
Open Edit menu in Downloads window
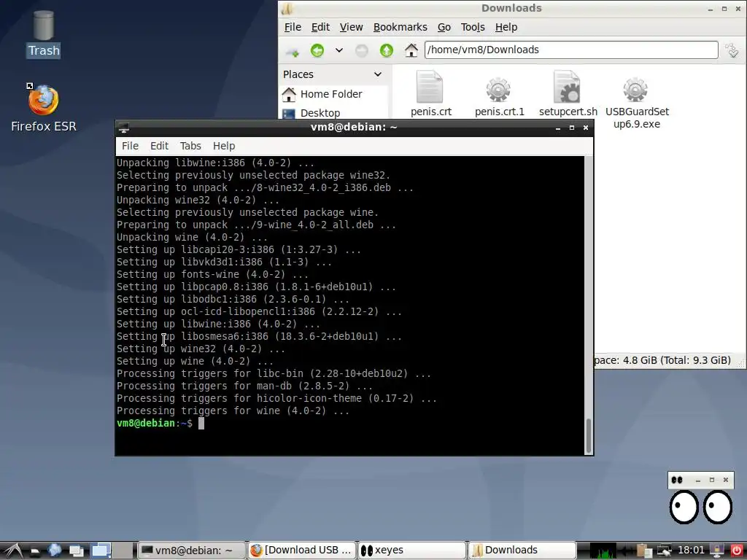(320, 27)
